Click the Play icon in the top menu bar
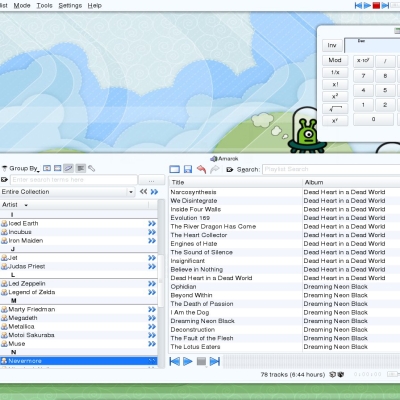This screenshot has width=400, height=400. pyautogui.click(x=367, y=5)
